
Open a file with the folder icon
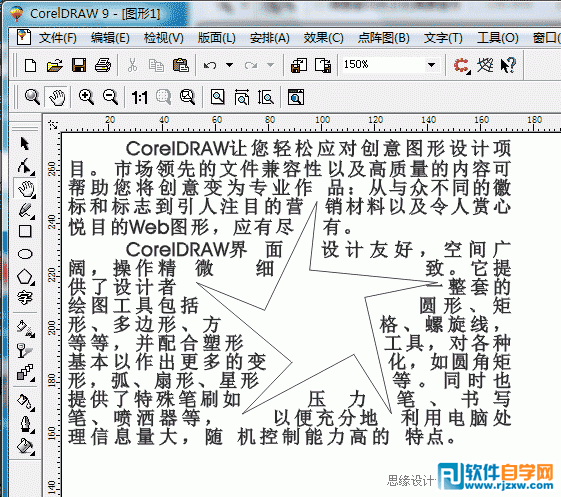54,65
